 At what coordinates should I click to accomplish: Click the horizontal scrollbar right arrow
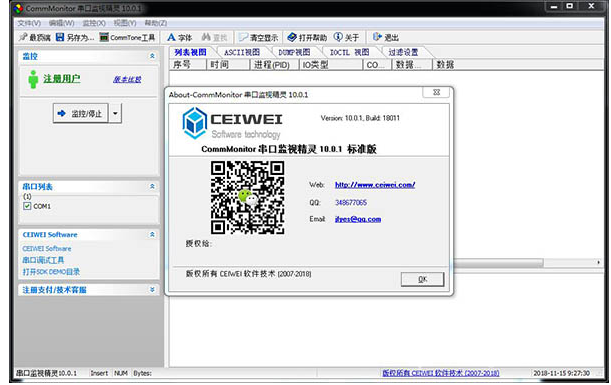pos(599,262)
